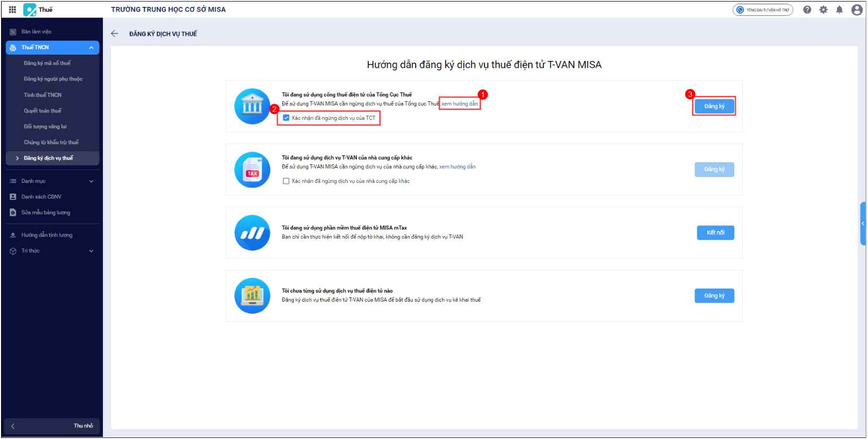Open the user account avatar

[857, 10]
